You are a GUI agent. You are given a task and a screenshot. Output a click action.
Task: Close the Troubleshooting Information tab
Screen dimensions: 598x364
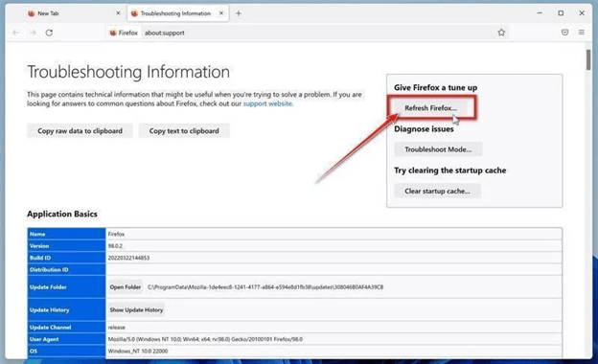tap(221, 13)
